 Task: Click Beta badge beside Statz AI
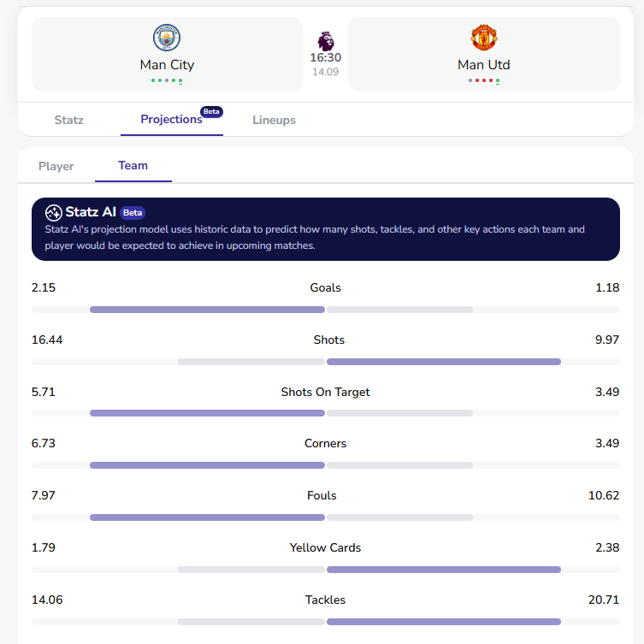(x=132, y=212)
